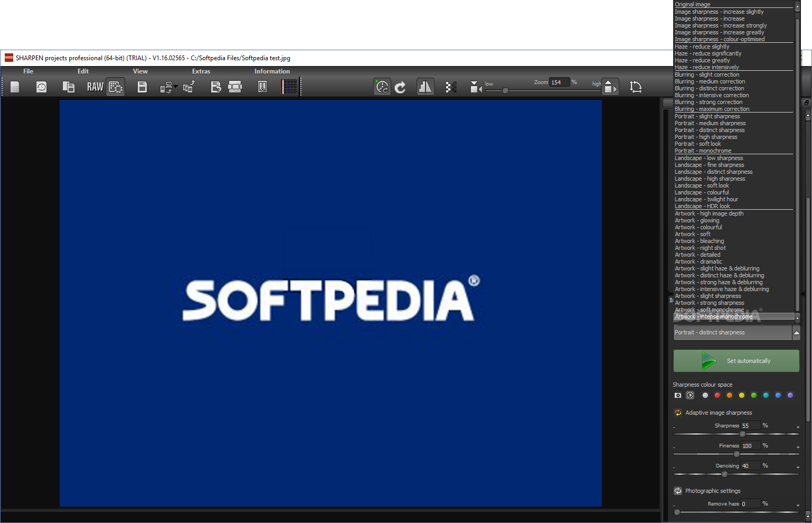Click the mirrored triangles comparison icon
Image resolution: width=812 pixels, height=523 pixels.
tap(425, 87)
